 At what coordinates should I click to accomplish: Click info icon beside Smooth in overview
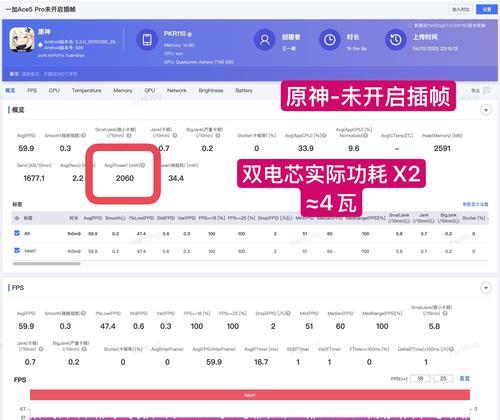coord(84,135)
